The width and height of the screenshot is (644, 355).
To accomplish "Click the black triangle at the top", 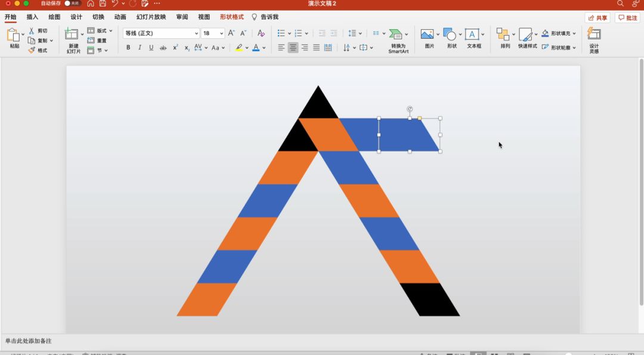I will tap(318, 106).
